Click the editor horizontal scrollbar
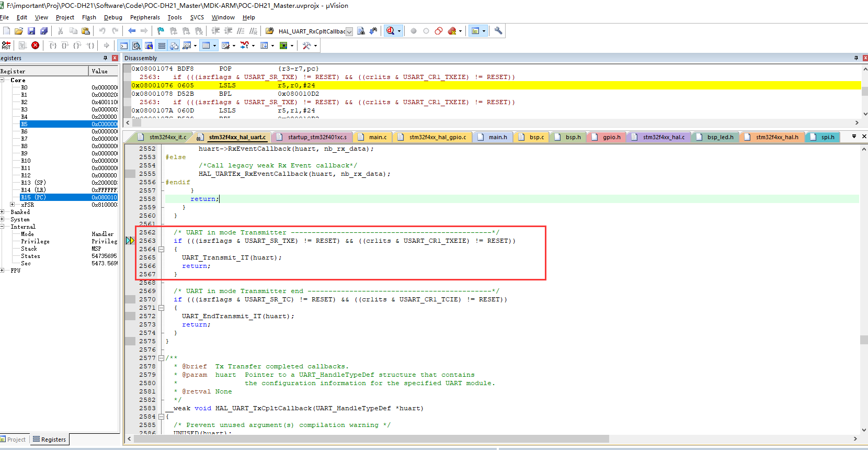Viewport: 868px width, 450px height. point(371,438)
